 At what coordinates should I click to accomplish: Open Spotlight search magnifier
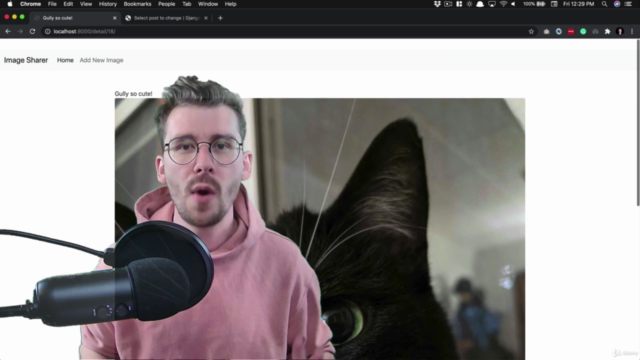coord(604,4)
